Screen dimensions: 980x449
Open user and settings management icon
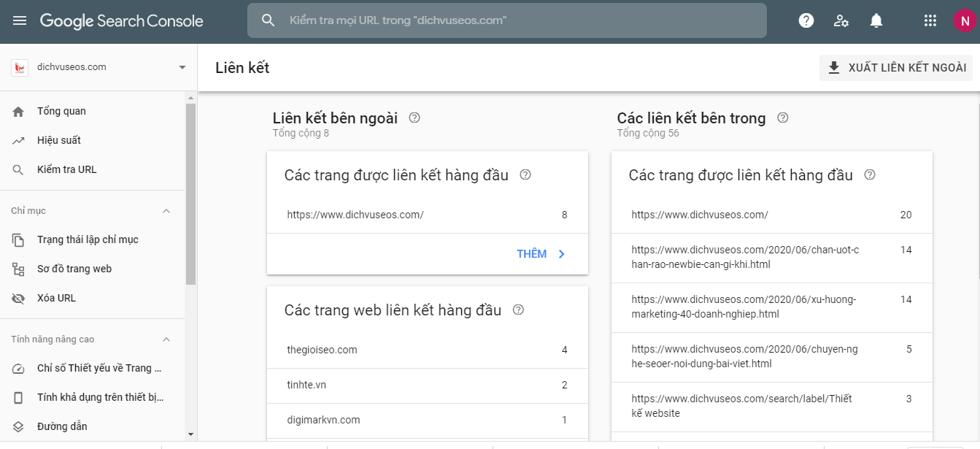(841, 20)
